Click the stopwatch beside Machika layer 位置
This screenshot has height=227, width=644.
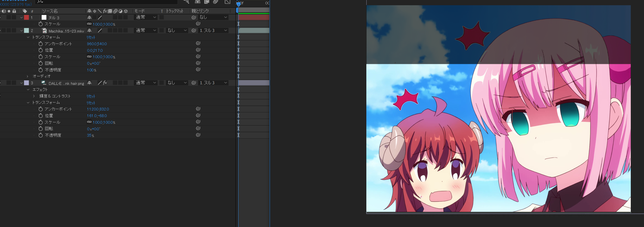(x=40, y=50)
